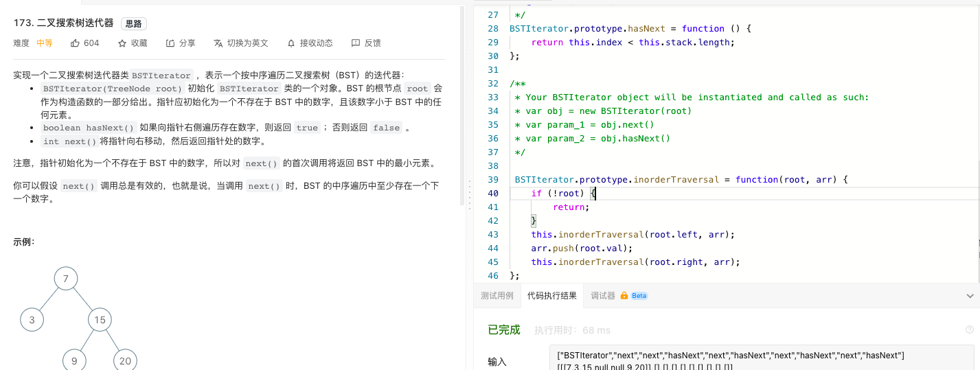Click code line this.inorderTraversal(root.left, arr)

pyautogui.click(x=633, y=234)
